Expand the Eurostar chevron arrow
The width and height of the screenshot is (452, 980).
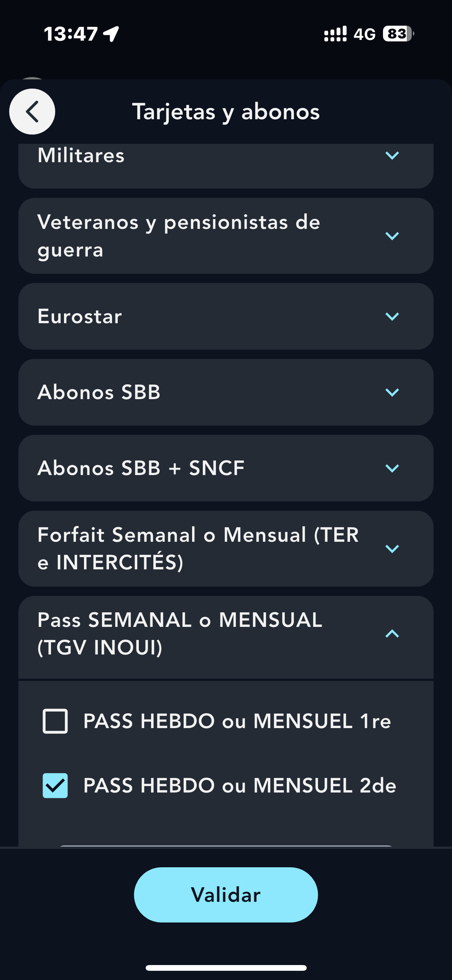coord(392,316)
